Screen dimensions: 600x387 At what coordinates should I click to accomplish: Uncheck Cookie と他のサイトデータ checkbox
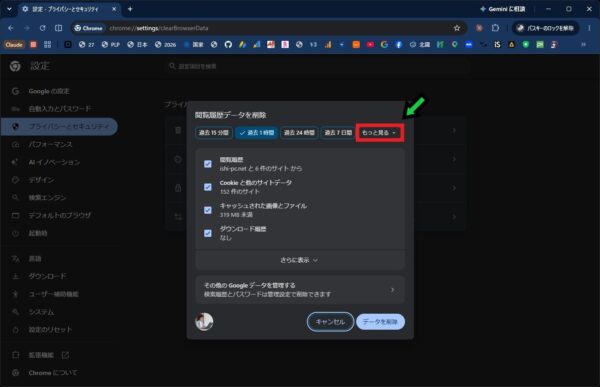tap(208, 187)
